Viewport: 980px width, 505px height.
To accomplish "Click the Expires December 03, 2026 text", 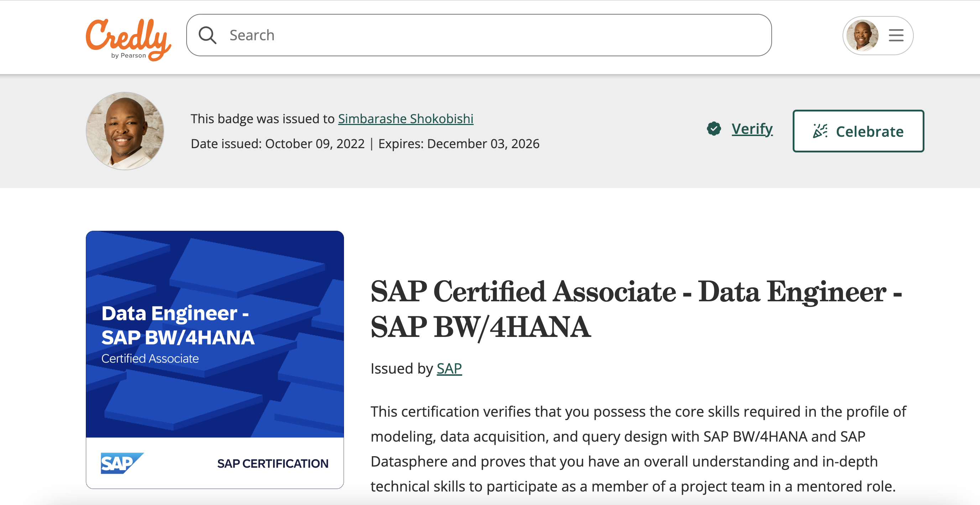I will [x=458, y=144].
